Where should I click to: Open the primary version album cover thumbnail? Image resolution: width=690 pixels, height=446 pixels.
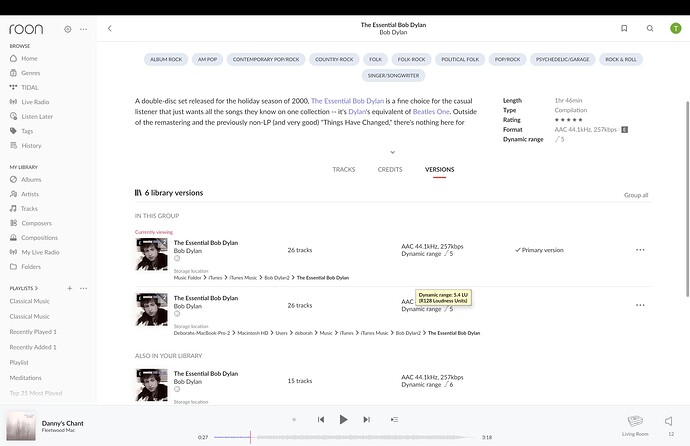click(151, 254)
